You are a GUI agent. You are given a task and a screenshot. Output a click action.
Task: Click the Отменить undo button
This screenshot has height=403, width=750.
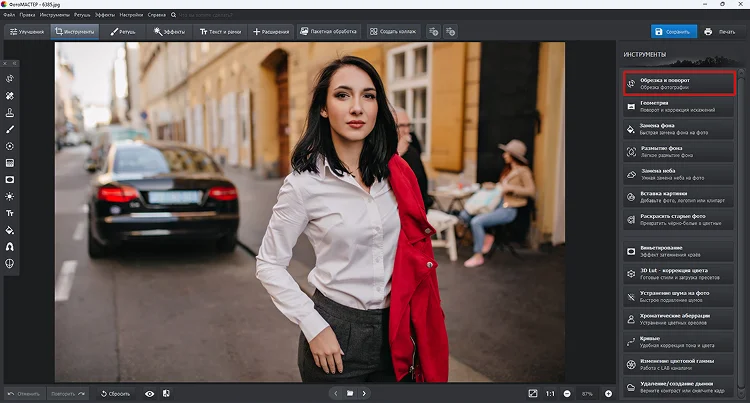tap(24, 394)
